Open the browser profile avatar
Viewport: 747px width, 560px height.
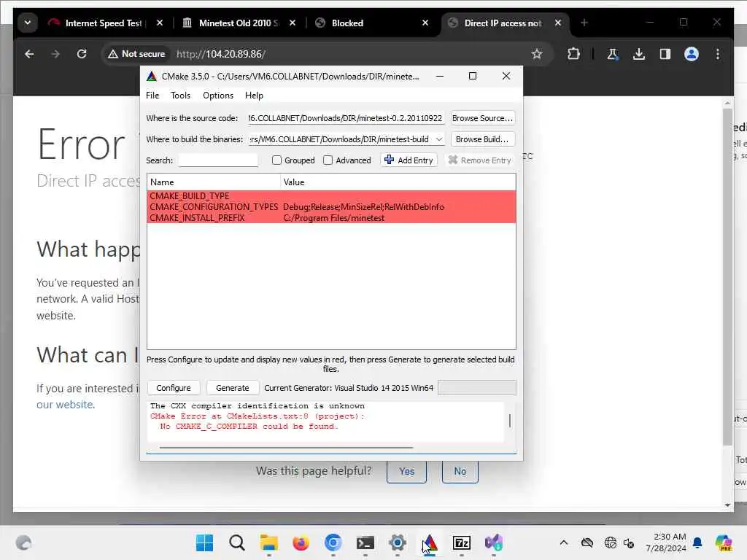pos(692,54)
